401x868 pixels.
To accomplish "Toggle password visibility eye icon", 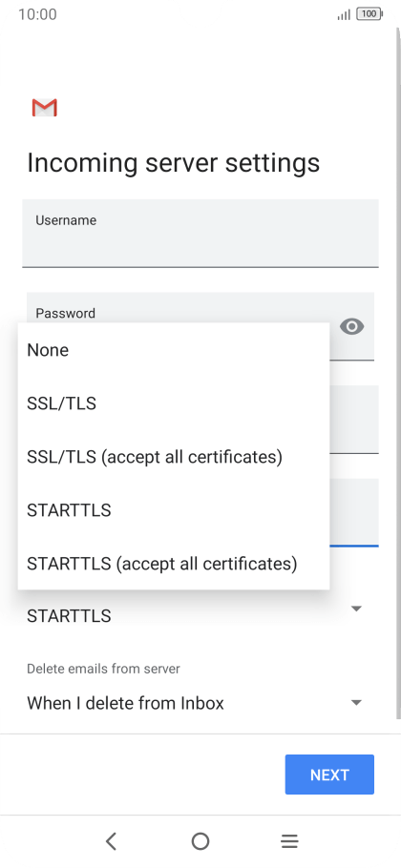I will click(x=351, y=326).
